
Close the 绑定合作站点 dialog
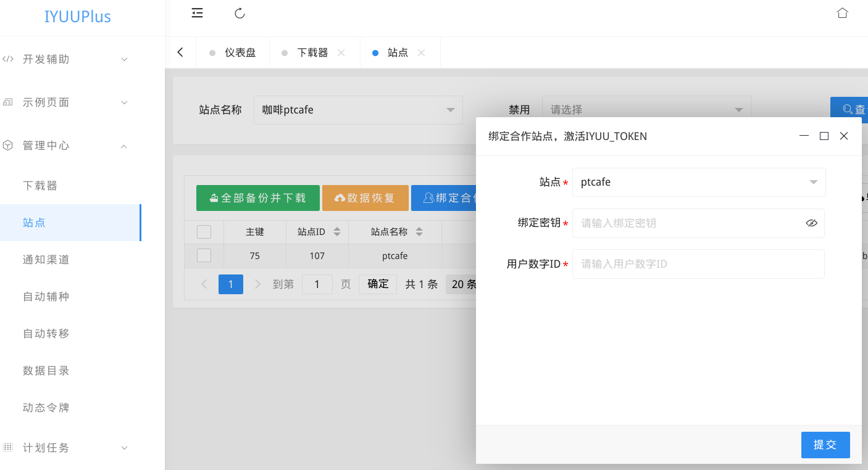[844, 136]
